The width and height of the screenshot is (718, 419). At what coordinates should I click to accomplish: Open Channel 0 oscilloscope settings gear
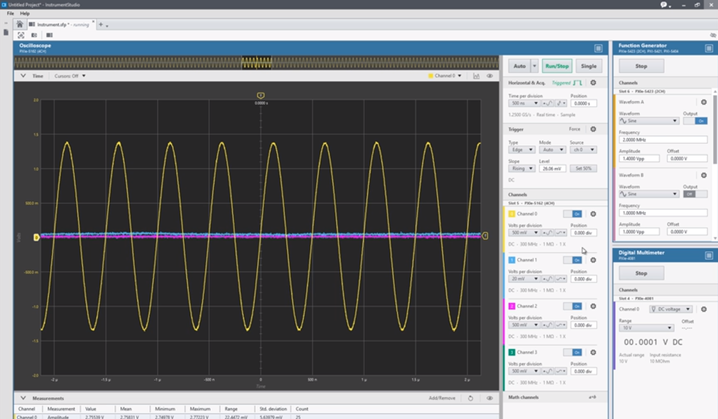tap(593, 214)
